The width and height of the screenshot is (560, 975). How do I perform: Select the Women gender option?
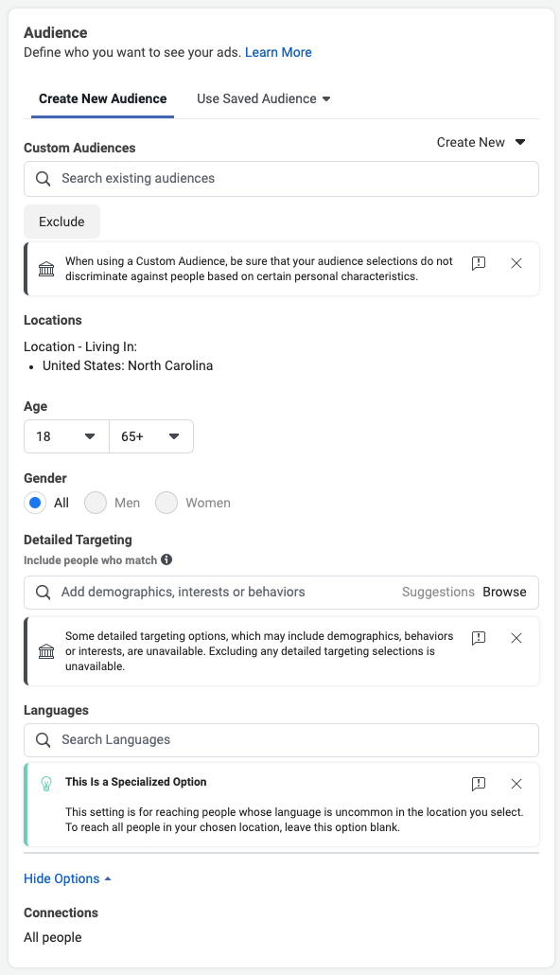point(166,503)
